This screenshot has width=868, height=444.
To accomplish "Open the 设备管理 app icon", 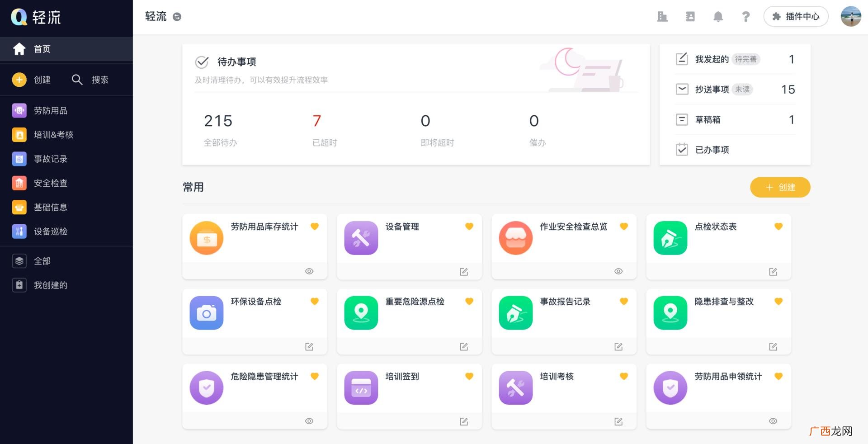I will tap(361, 238).
